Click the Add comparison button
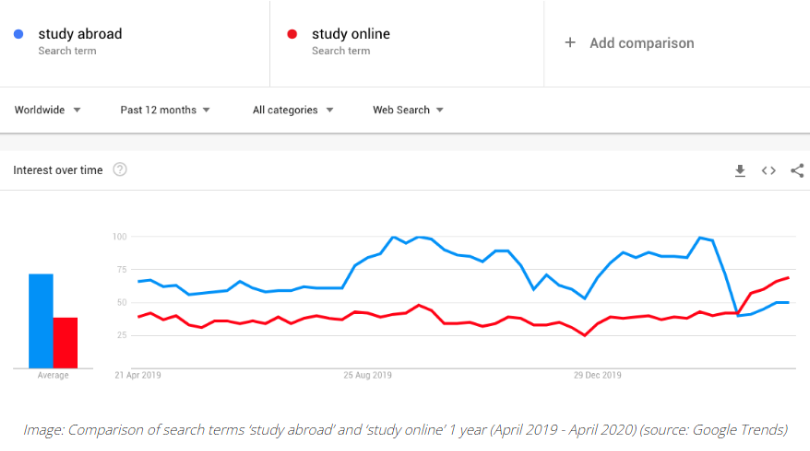The width and height of the screenshot is (810, 451). click(x=641, y=43)
